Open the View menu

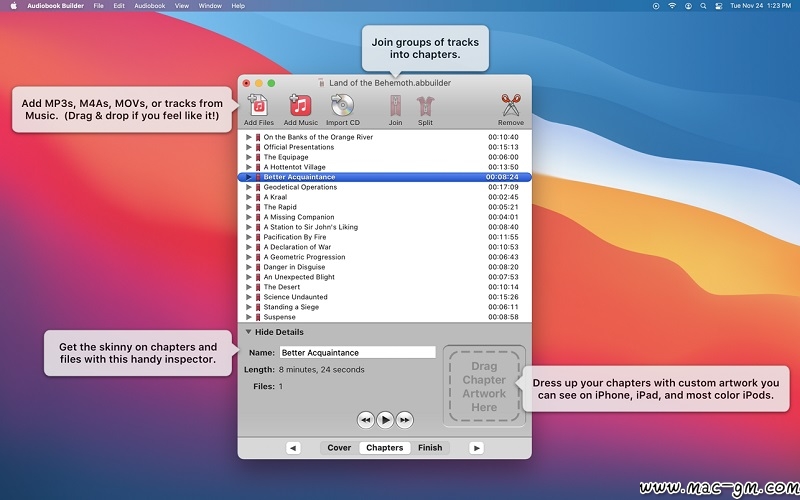tap(182, 6)
